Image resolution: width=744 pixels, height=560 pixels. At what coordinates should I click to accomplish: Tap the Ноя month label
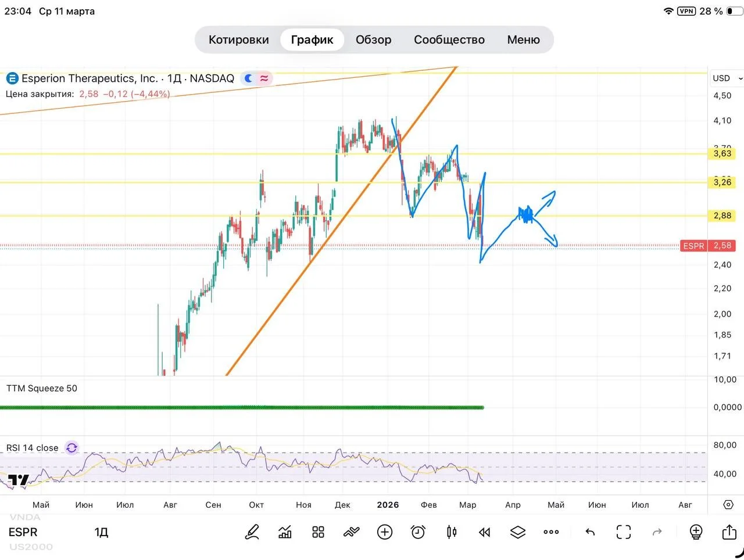[303, 505]
